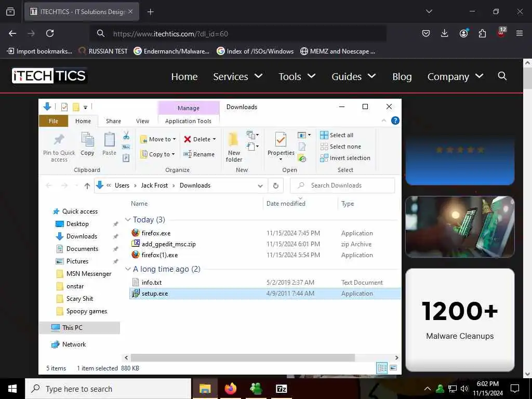Click the Paste clipboard icon
The width and height of the screenshot is (532, 399).
tap(109, 139)
